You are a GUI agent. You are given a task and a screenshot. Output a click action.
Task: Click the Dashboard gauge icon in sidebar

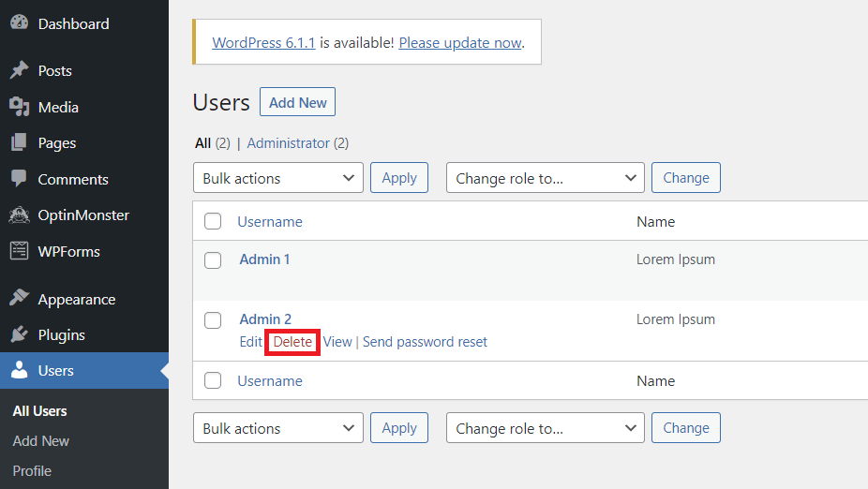pyautogui.click(x=19, y=23)
